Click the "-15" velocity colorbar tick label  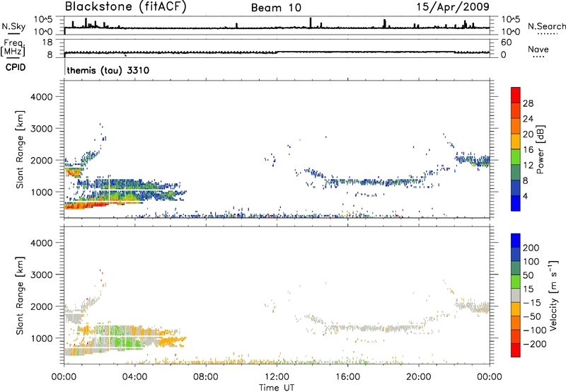[x=532, y=302]
